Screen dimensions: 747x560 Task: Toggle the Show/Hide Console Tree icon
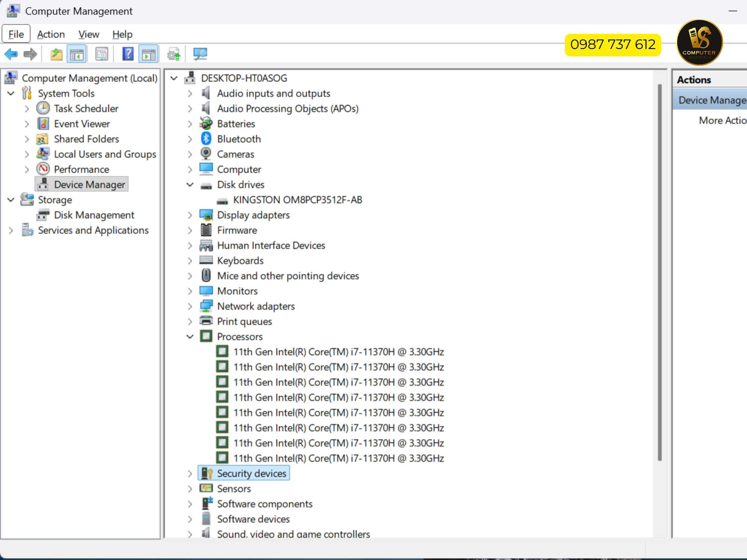[x=77, y=54]
